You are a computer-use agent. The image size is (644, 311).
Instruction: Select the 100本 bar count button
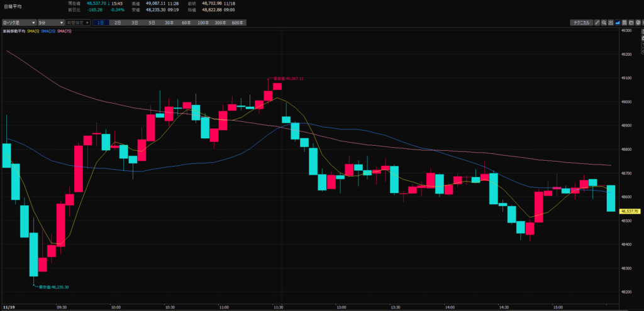(x=203, y=23)
